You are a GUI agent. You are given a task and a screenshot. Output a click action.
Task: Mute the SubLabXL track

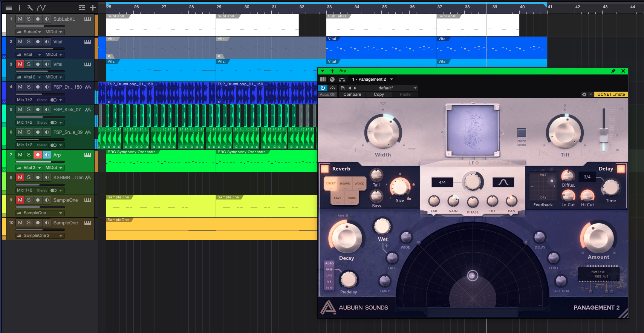20,19
